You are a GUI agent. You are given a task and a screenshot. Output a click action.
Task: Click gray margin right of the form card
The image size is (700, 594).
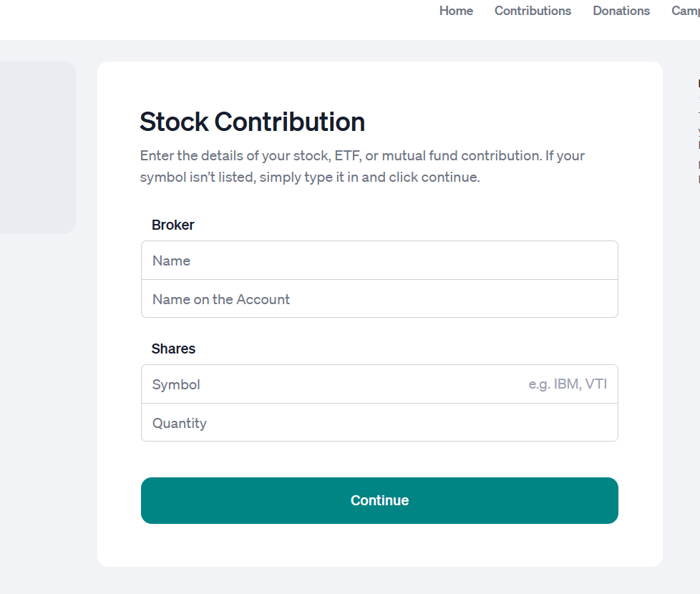tap(680, 322)
